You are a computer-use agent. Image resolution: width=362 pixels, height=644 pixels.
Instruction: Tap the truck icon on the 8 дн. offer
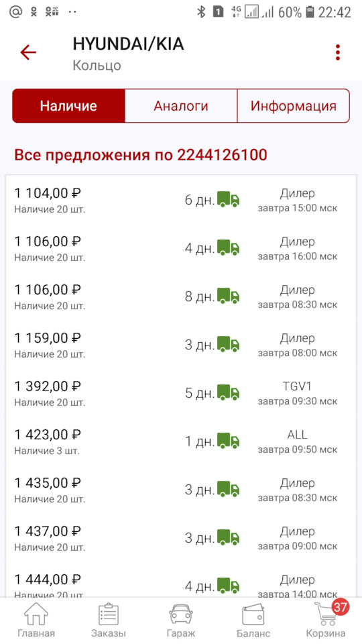[228, 297]
